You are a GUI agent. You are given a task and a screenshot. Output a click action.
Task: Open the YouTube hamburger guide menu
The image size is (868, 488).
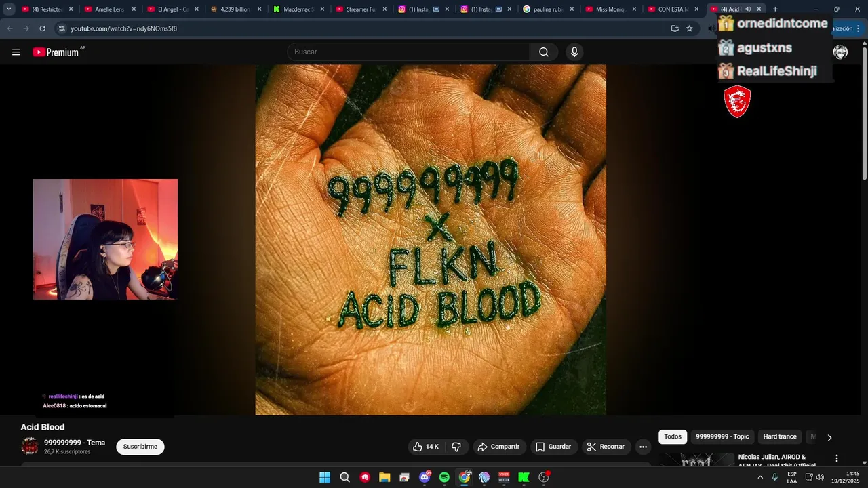click(16, 52)
